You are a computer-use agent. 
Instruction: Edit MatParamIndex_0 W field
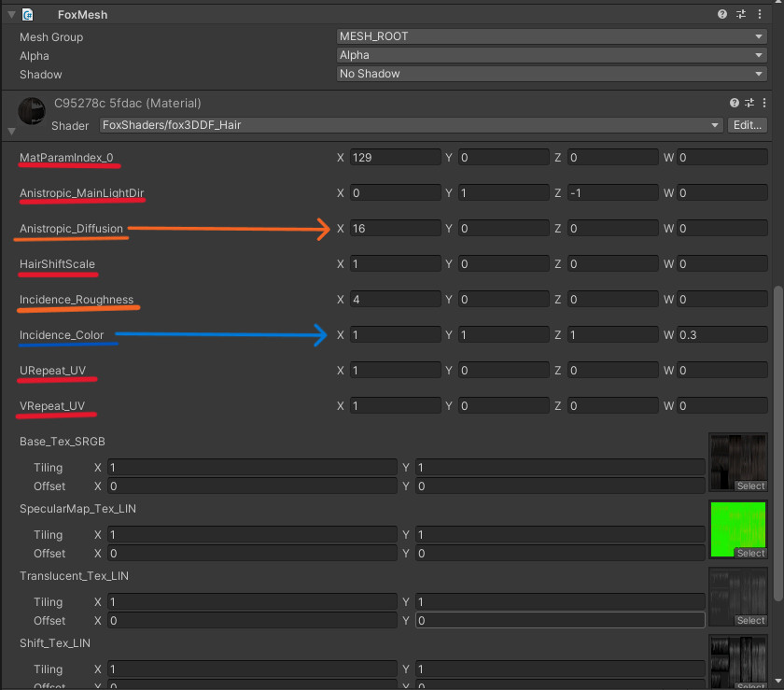click(722, 158)
